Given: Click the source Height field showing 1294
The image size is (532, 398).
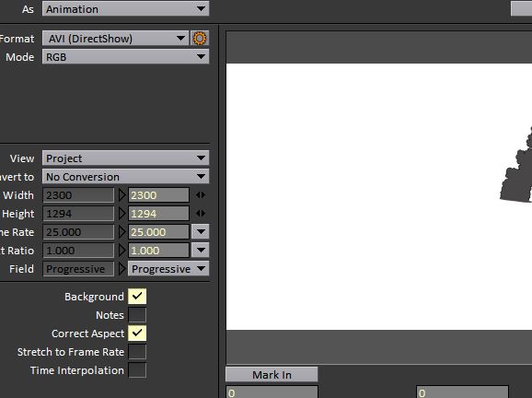Looking at the screenshot, I should [78, 214].
